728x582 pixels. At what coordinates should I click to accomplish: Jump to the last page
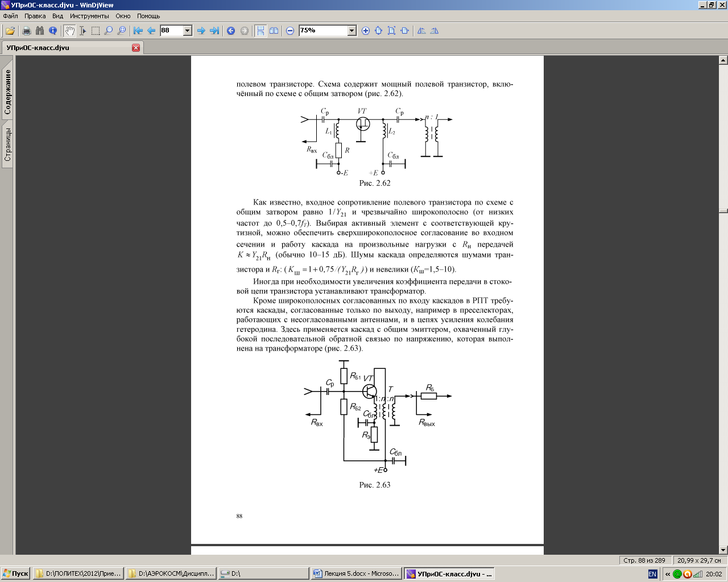214,31
